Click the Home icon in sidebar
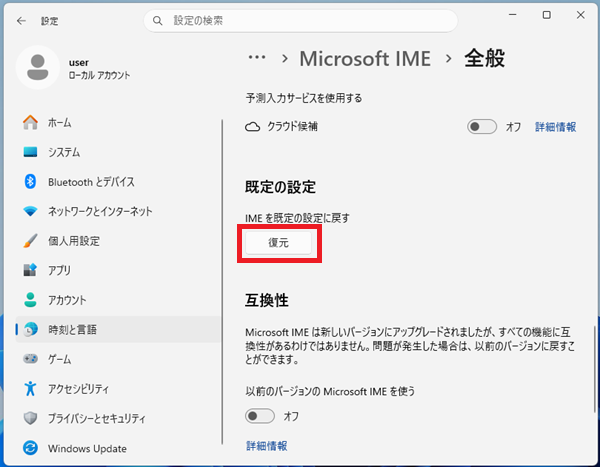This screenshot has width=600, height=467. point(30,123)
